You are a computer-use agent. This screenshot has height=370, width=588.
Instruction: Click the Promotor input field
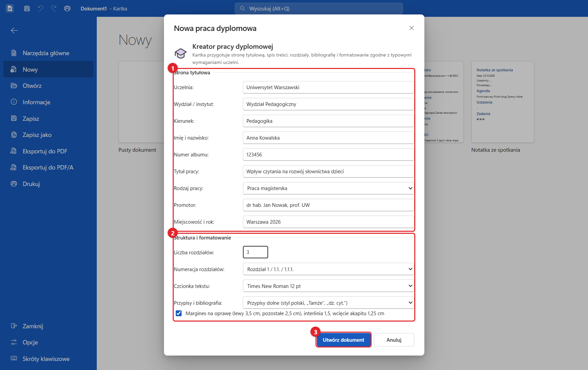point(328,205)
